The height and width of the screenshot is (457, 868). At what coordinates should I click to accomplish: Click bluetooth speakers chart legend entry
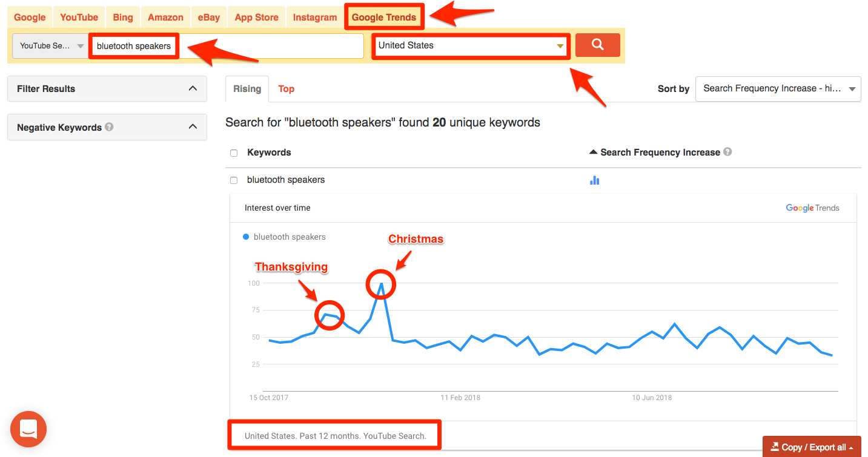pos(284,237)
